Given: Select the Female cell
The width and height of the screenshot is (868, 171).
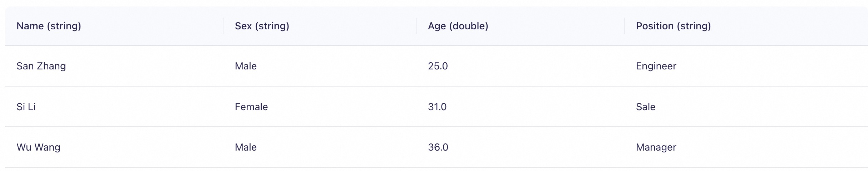Looking at the screenshot, I should click(x=251, y=107).
